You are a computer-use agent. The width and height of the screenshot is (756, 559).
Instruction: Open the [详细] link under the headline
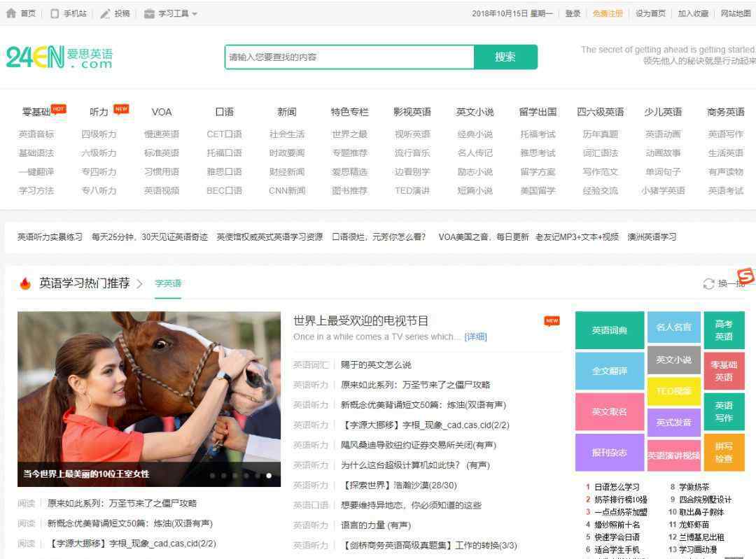click(x=475, y=337)
